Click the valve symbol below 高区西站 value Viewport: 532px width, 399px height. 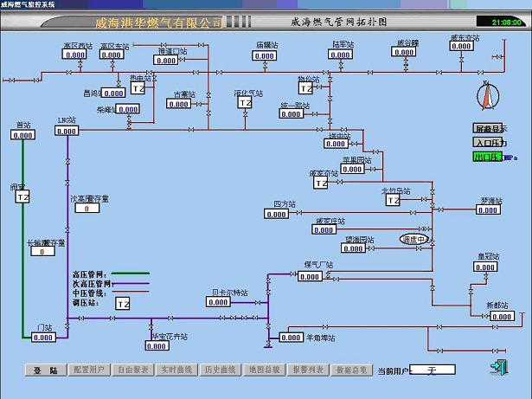pos(80,64)
